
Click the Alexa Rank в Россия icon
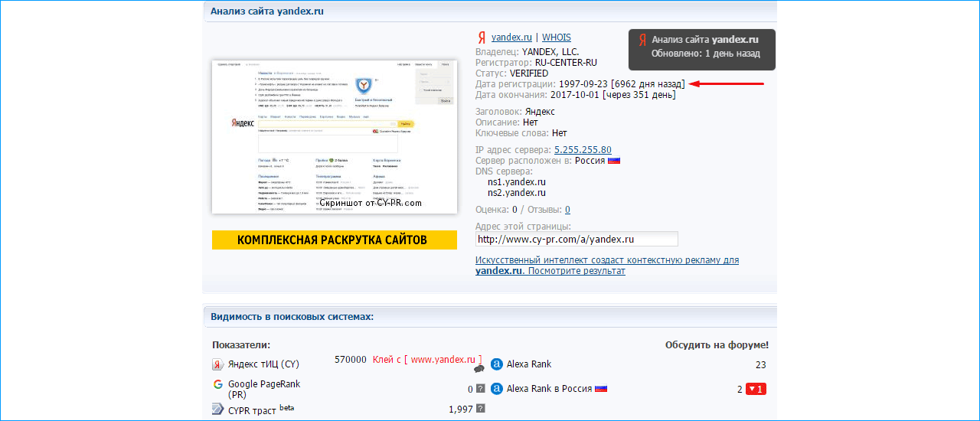(496, 389)
